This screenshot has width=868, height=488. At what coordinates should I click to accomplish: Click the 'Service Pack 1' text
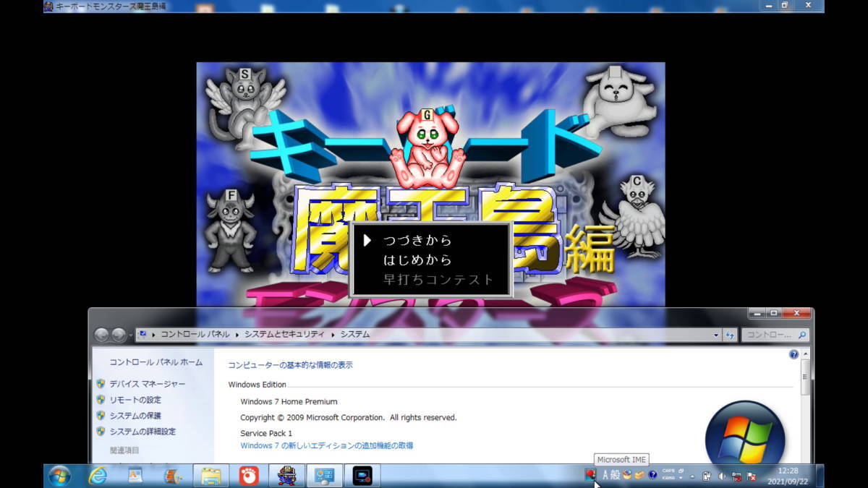point(266,433)
